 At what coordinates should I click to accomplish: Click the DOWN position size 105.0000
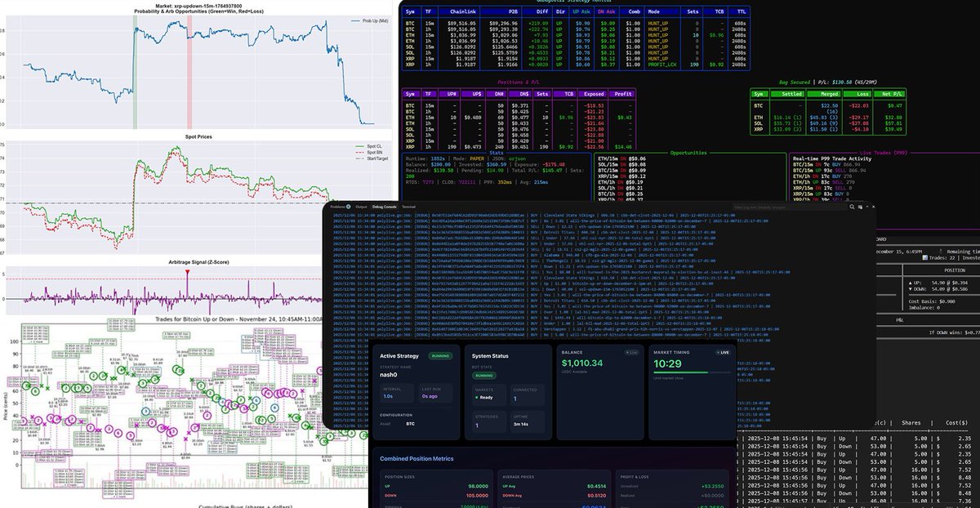coord(477,495)
